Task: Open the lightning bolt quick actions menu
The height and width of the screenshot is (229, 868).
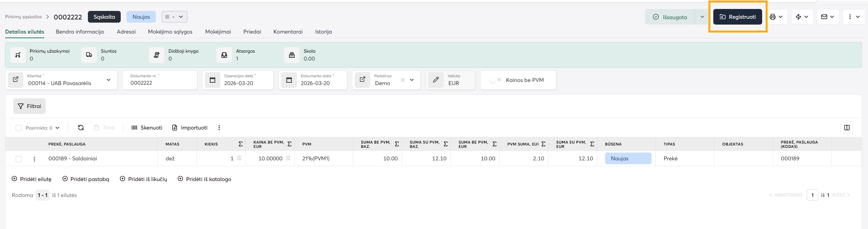Action: click(x=798, y=17)
